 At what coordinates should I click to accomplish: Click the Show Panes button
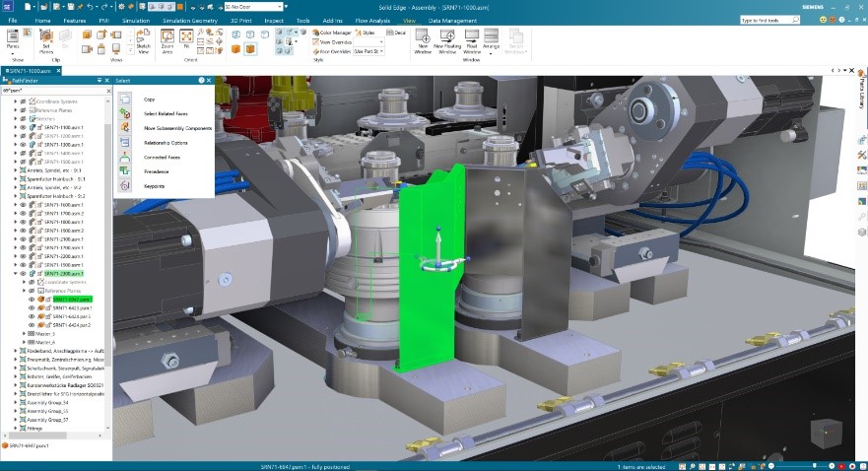coord(13,40)
